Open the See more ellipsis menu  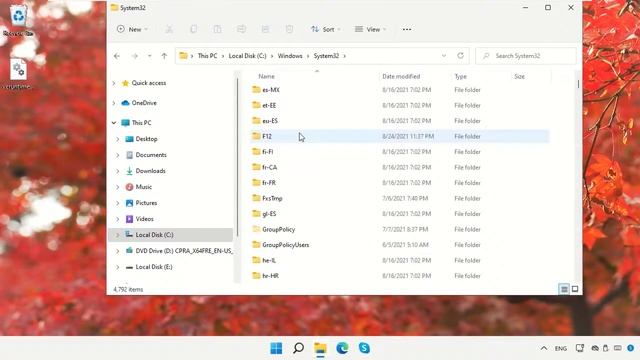[407, 29]
